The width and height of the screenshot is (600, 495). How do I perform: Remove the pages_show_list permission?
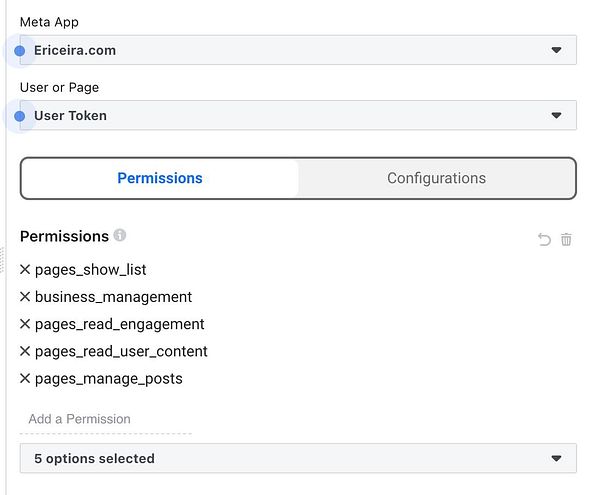tap(25, 269)
